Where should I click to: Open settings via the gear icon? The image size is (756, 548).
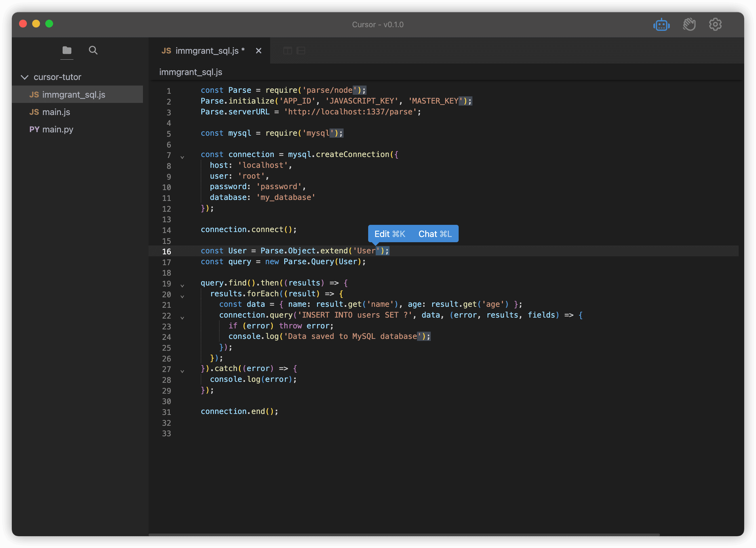click(715, 25)
